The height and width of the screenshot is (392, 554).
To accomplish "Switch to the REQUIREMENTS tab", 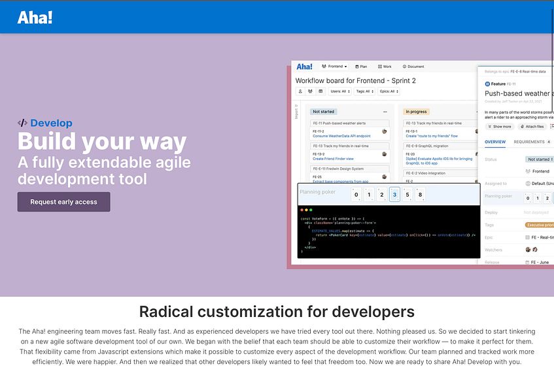I will [529, 142].
